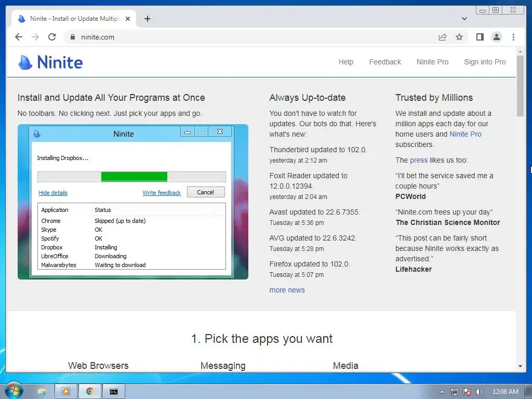Click the Lifehacker attribution text
Screen dimensions: 532x399
tap(414, 270)
